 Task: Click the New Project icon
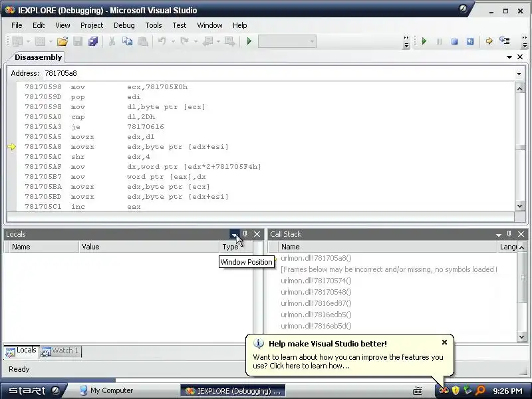tap(18, 41)
